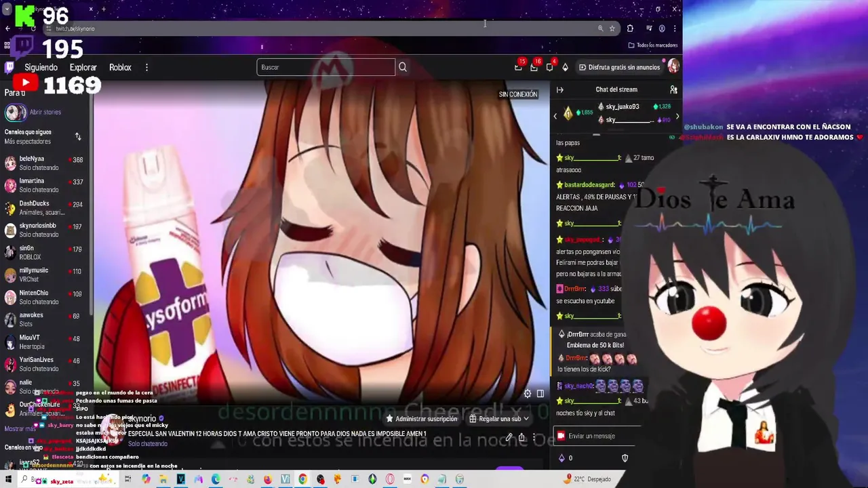Open the lamartina channel
Image resolution: width=868 pixels, height=488 pixels.
tap(43, 186)
